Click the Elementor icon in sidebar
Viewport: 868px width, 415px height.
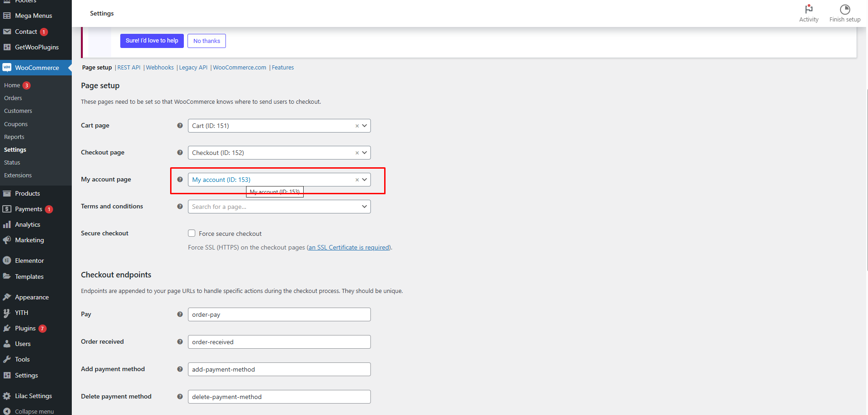tap(7, 261)
